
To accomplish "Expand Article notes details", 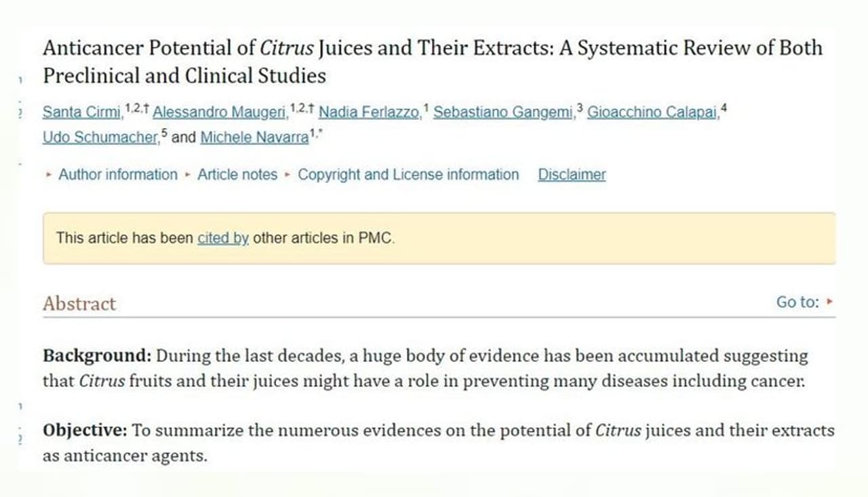I will pyautogui.click(x=237, y=175).
